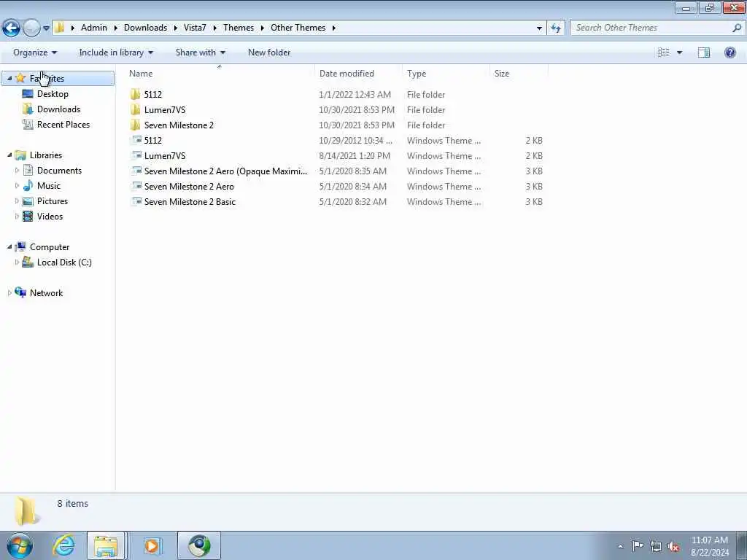Viewport: 747px width, 560px height.
Task: Open the Include in library menu
Action: (x=116, y=52)
